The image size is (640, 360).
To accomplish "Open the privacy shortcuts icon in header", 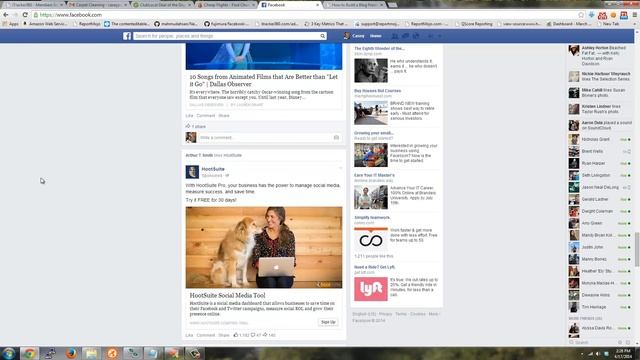I will pyautogui.click(x=430, y=36).
